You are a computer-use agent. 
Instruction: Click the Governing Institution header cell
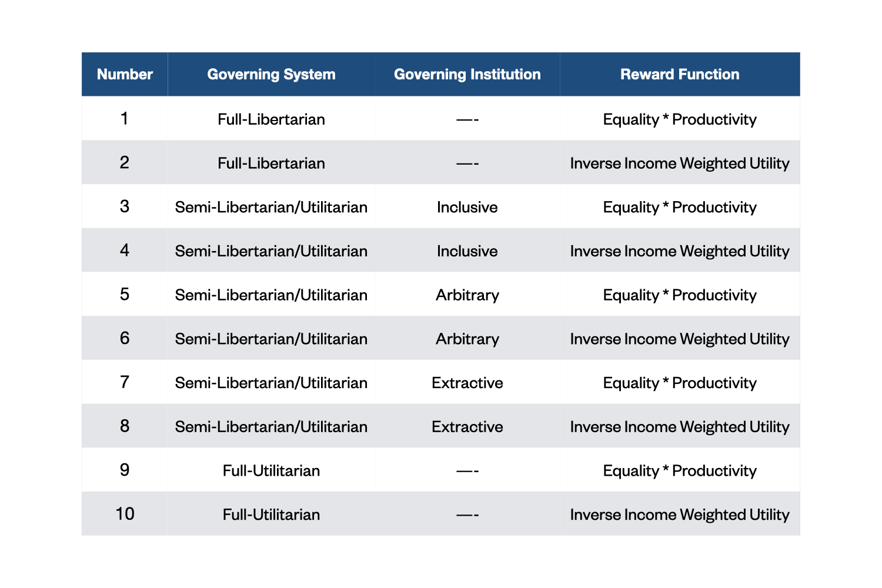pos(467,75)
